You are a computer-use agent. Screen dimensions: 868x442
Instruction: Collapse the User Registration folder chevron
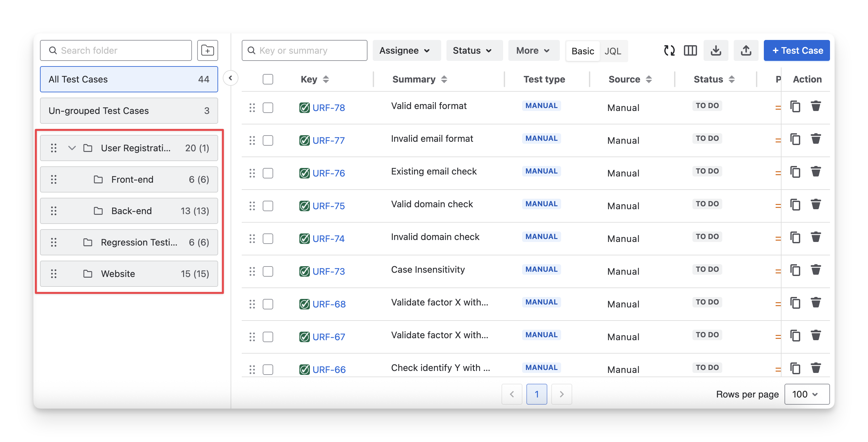click(x=72, y=148)
